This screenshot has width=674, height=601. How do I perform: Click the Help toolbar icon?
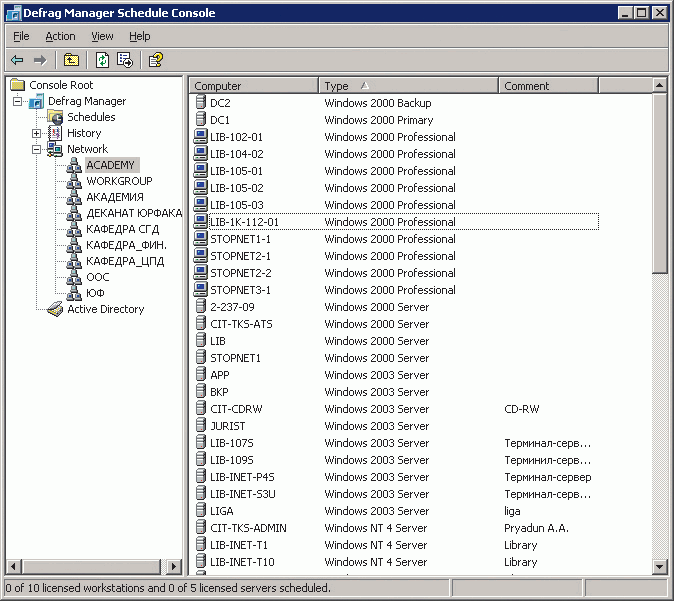[156, 60]
